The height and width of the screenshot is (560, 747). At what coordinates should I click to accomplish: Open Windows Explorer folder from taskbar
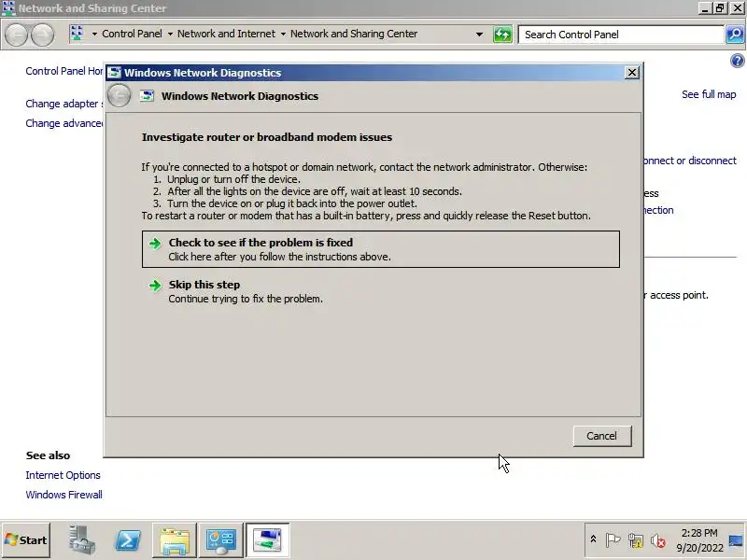pyautogui.click(x=175, y=540)
